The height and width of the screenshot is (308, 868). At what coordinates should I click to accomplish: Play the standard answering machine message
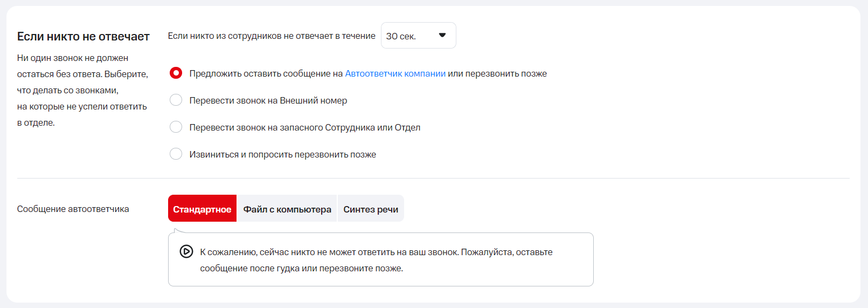[x=186, y=251]
